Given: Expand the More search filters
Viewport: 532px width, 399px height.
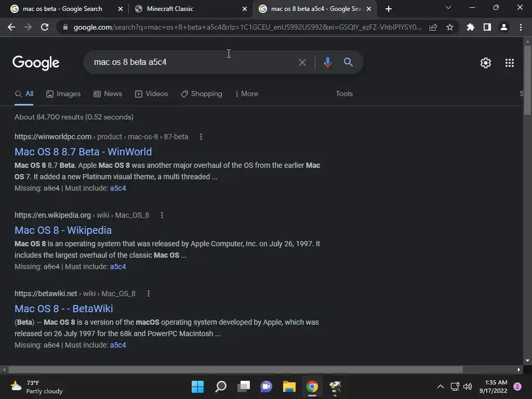Looking at the screenshot, I should [x=247, y=94].
